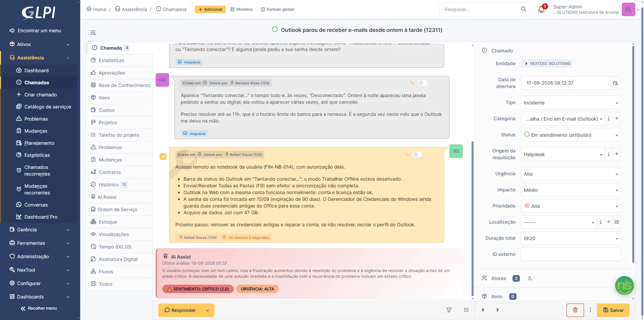This screenshot has height=320, width=644.
Task: Toggle the ticket list side panel icon
Action: pos(93,33)
